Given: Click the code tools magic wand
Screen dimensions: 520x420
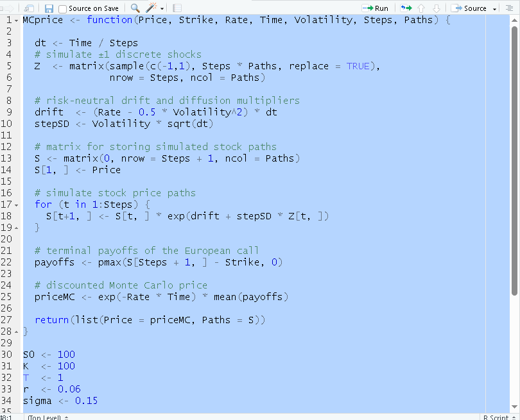Looking at the screenshot, I should pos(152,8).
